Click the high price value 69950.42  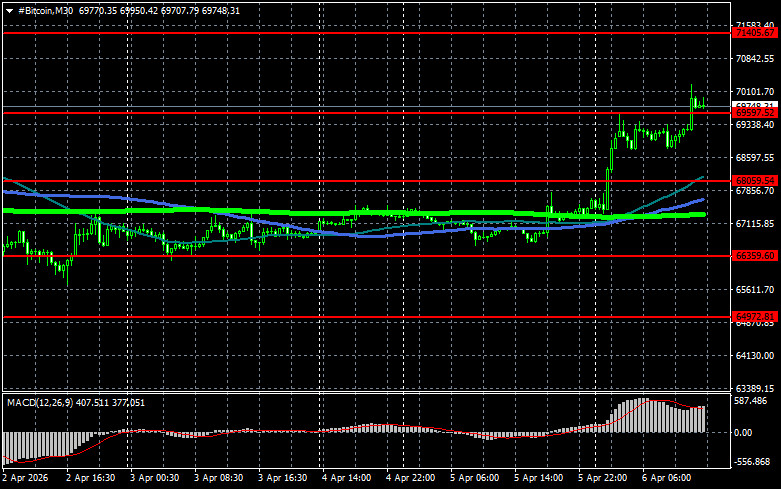[138, 10]
